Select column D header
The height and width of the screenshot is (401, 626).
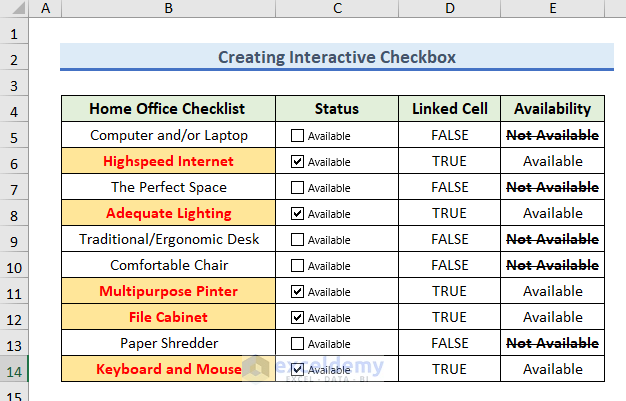450,9
